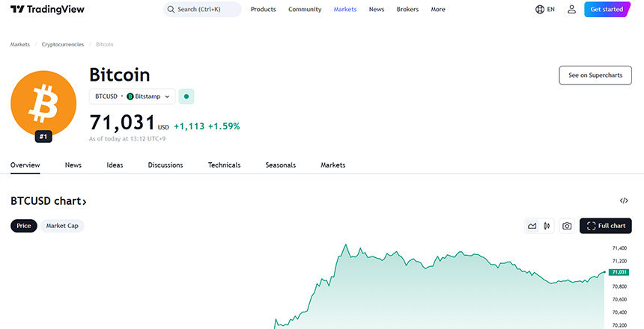Click the chart's highest peak point

345,245
